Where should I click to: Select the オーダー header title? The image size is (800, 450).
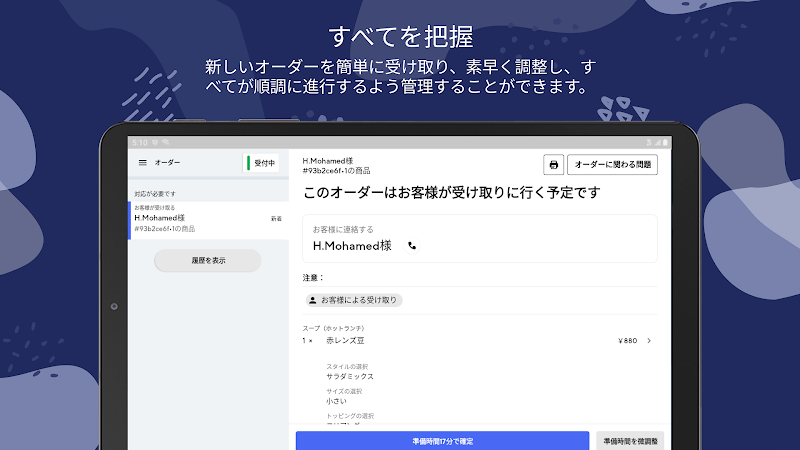[x=168, y=162]
